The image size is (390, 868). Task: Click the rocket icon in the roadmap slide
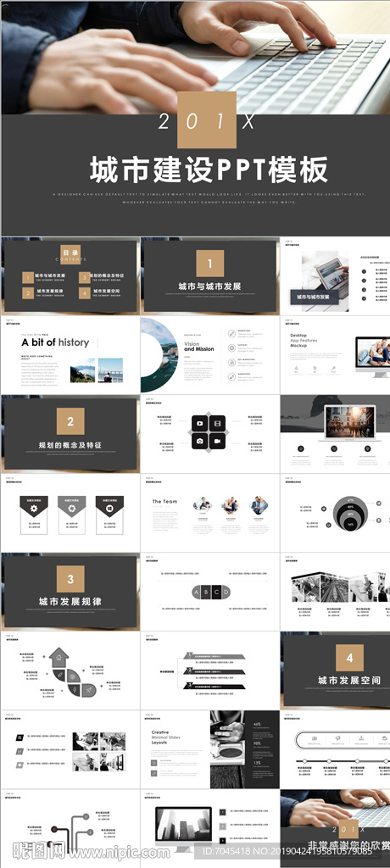tap(87, 690)
